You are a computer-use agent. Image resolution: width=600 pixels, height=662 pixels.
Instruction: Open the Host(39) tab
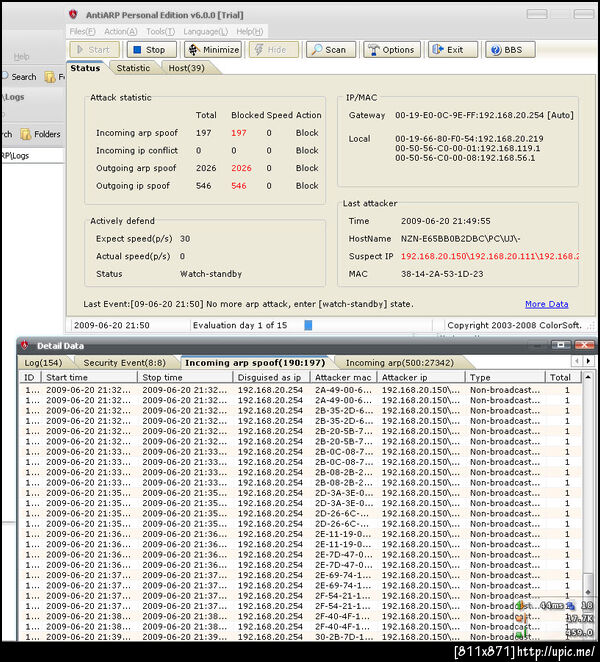(186, 68)
